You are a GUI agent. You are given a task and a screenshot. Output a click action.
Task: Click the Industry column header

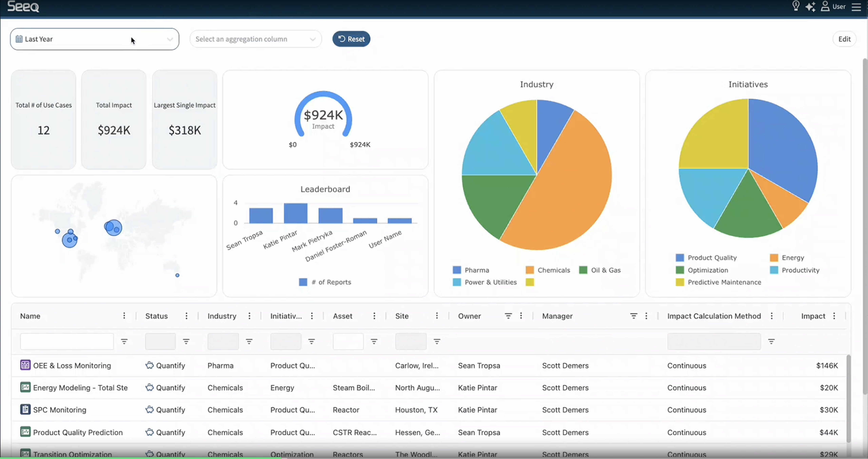pyautogui.click(x=222, y=316)
